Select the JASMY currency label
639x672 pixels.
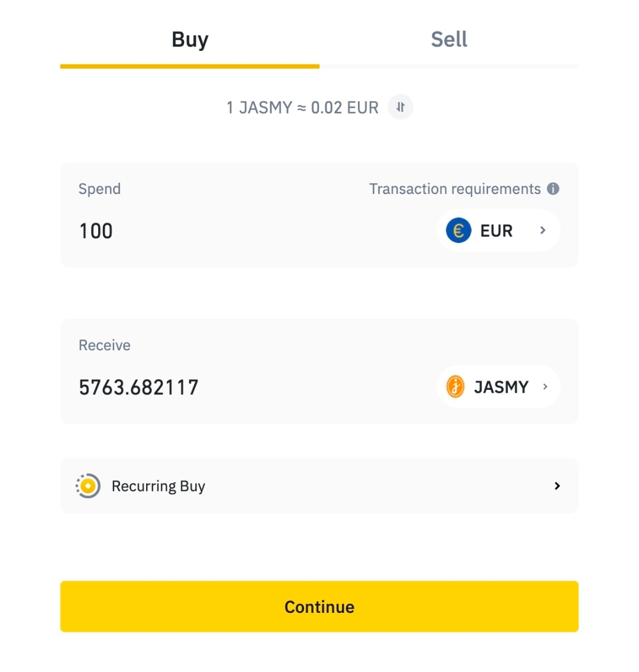pyautogui.click(x=501, y=387)
